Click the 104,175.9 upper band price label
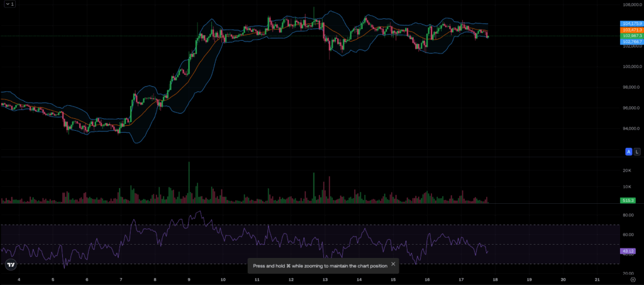The image size is (644, 285). click(630, 23)
